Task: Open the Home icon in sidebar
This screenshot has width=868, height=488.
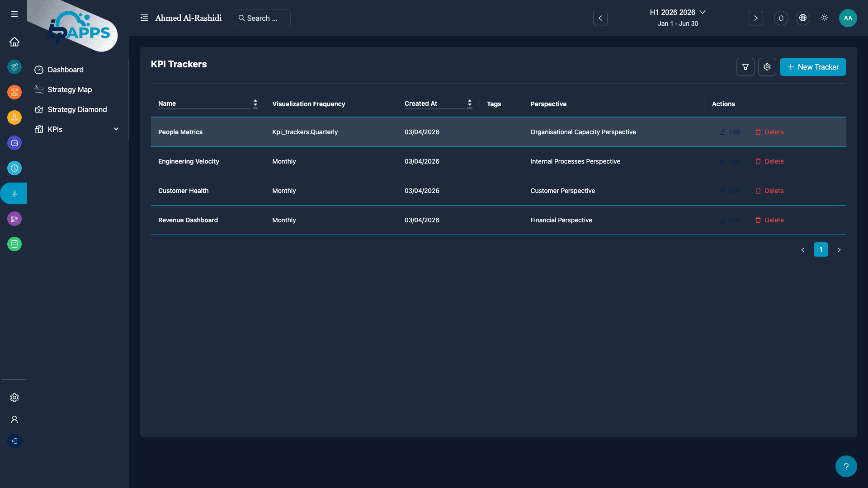Action: pos(14,42)
